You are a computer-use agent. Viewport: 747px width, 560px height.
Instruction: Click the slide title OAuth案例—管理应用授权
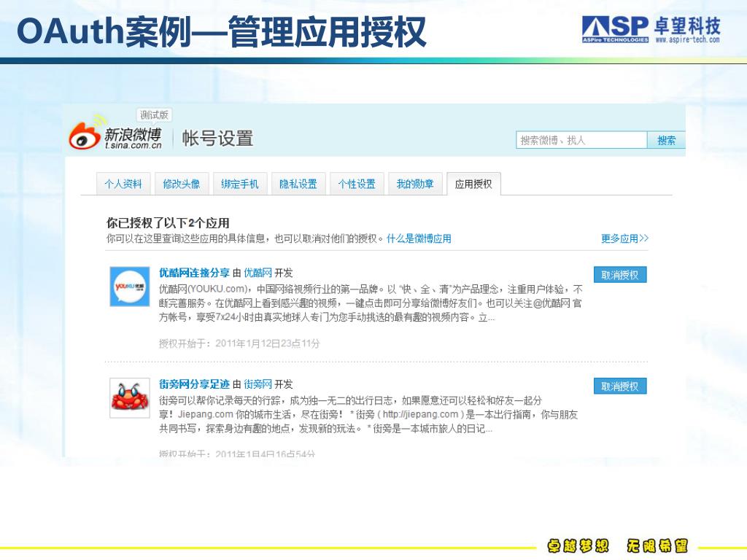tap(222, 31)
